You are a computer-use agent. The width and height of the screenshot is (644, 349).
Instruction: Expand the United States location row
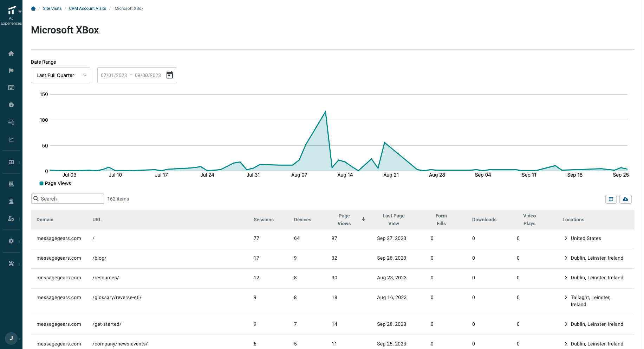click(x=566, y=238)
